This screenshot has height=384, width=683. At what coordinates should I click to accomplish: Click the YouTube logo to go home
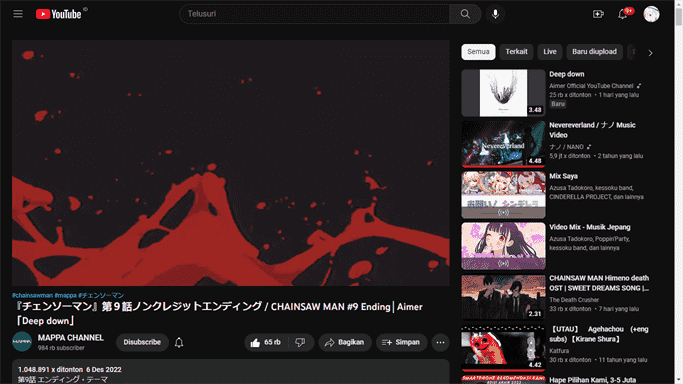click(x=59, y=14)
